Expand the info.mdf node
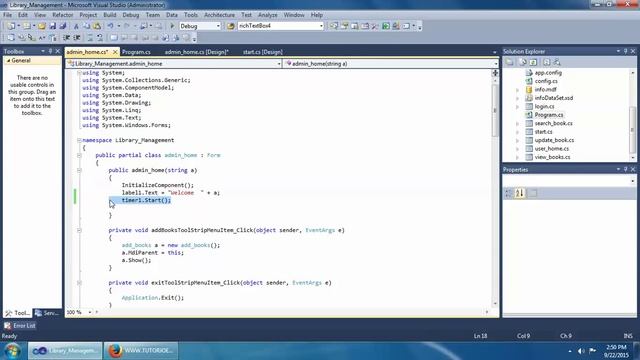The width and height of the screenshot is (640, 360). click(x=518, y=90)
